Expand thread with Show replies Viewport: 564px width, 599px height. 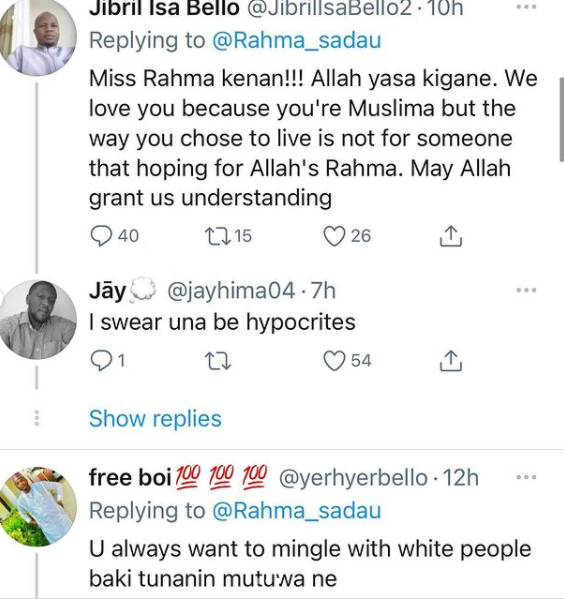(x=155, y=419)
